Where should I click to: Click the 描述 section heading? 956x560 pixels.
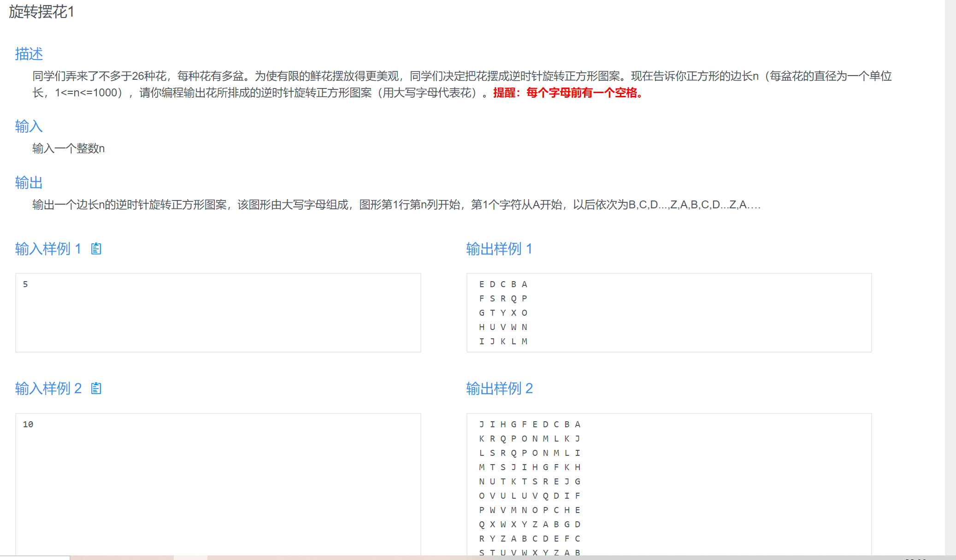click(29, 54)
